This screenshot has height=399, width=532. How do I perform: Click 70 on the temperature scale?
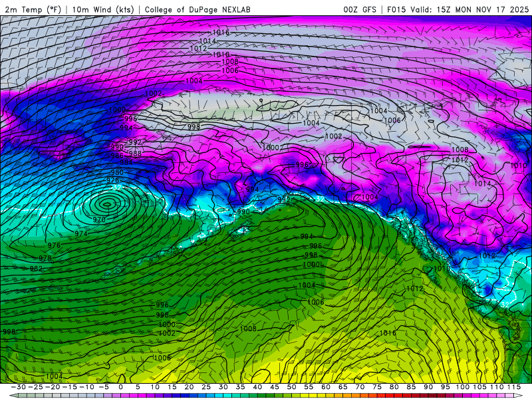point(360,387)
